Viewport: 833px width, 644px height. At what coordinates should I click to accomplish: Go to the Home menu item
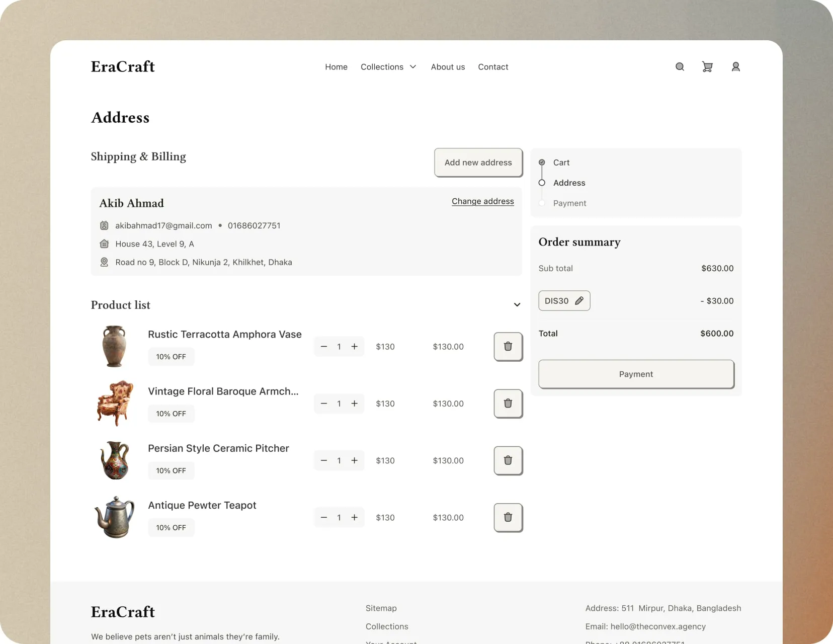[x=336, y=67]
